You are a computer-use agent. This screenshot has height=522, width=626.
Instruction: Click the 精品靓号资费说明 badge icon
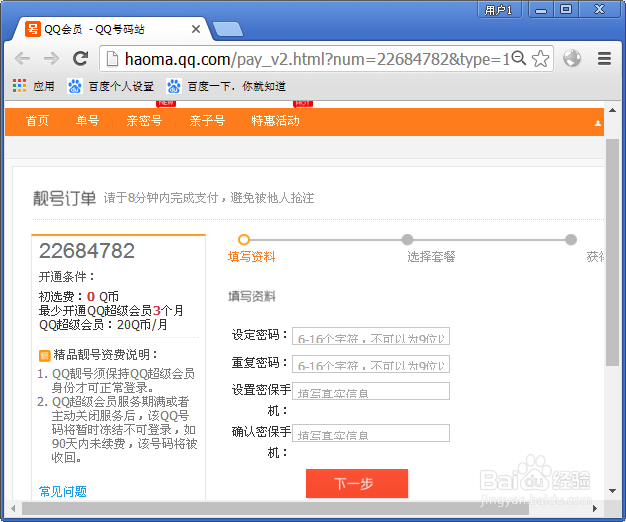pyautogui.click(x=44, y=355)
